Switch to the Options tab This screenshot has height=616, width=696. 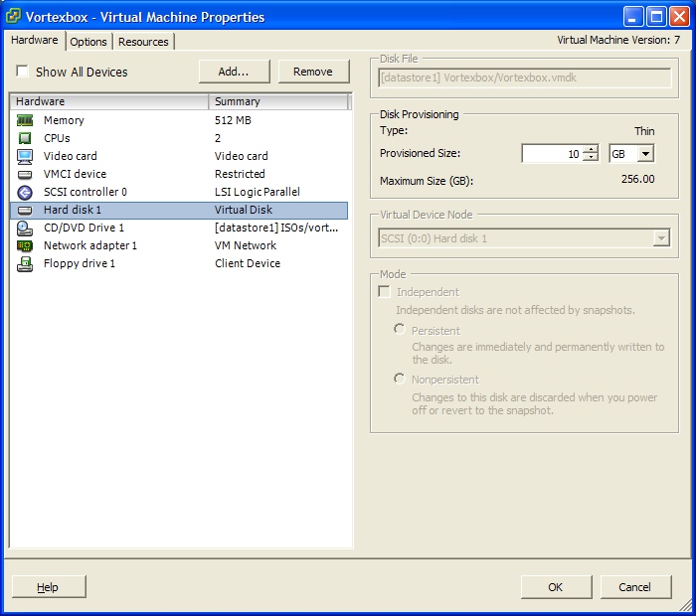88,42
